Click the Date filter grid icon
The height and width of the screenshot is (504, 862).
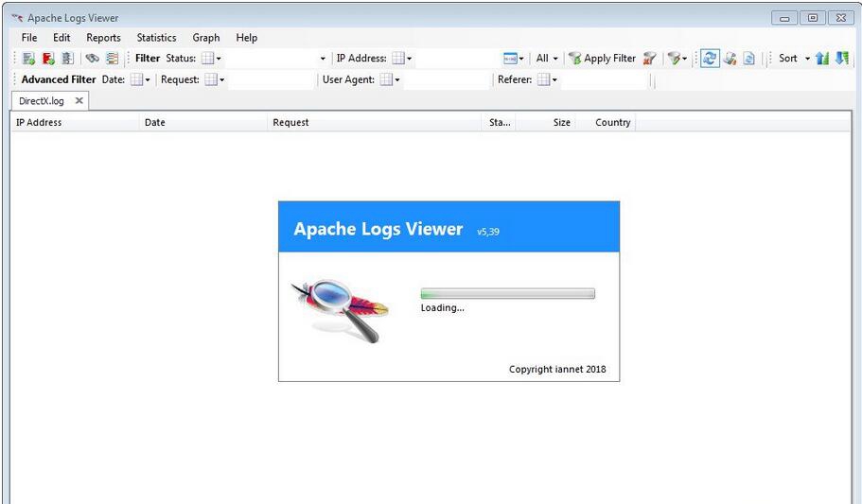136,79
